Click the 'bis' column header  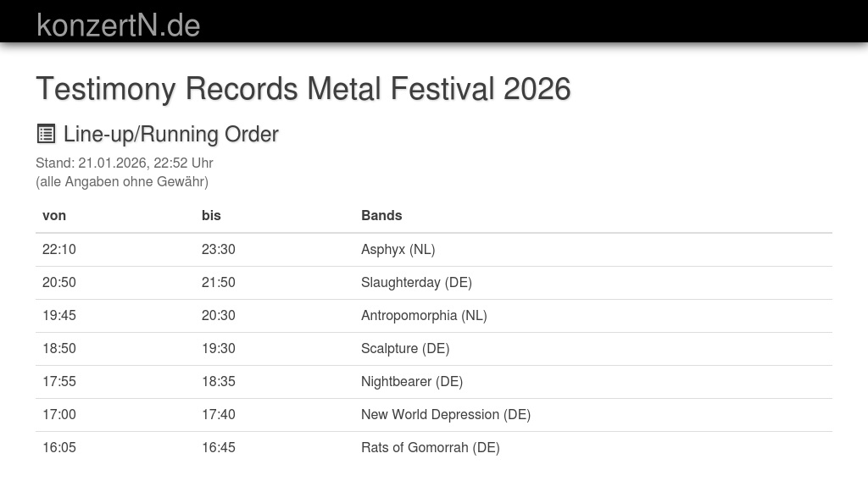[x=211, y=215]
